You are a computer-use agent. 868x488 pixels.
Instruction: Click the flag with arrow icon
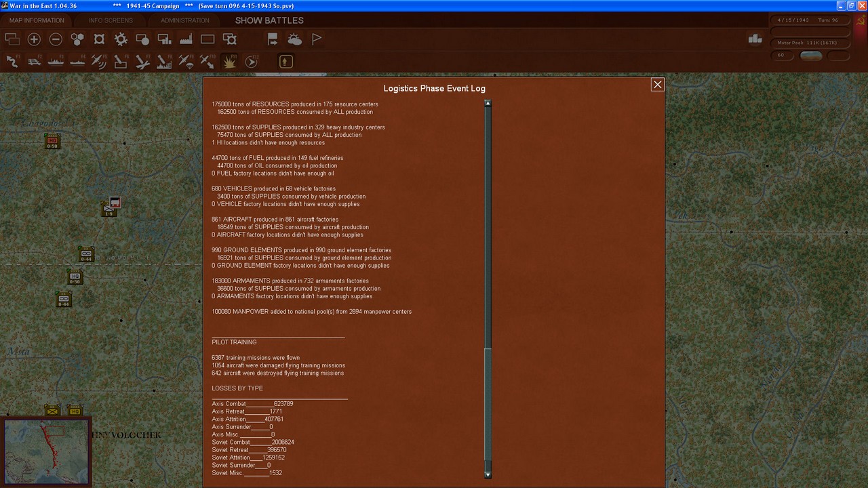click(x=273, y=39)
